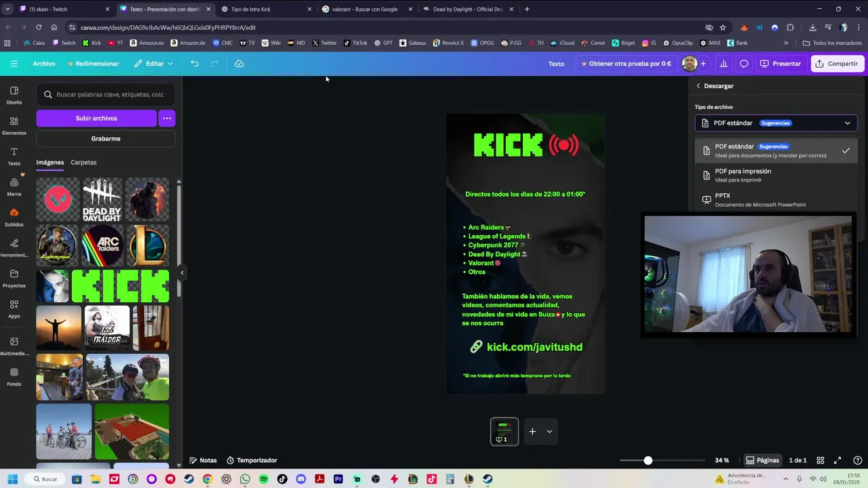
Task: Add a new page with plus
Action: click(x=532, y=431)
